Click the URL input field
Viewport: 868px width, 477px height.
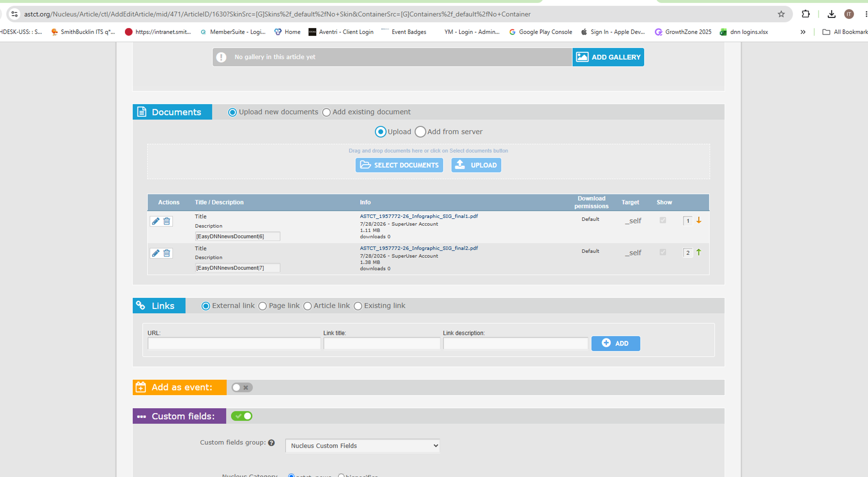[x=234, y=343]
